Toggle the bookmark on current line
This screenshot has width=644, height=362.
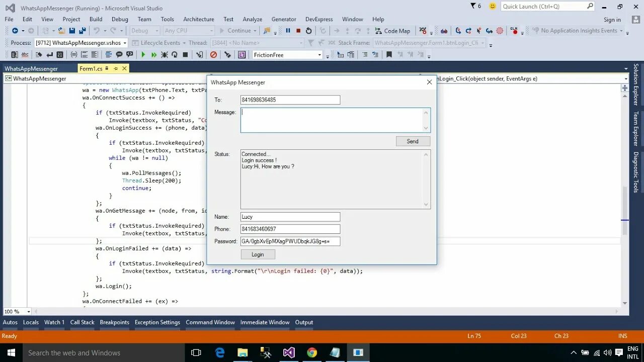[389, 55]
